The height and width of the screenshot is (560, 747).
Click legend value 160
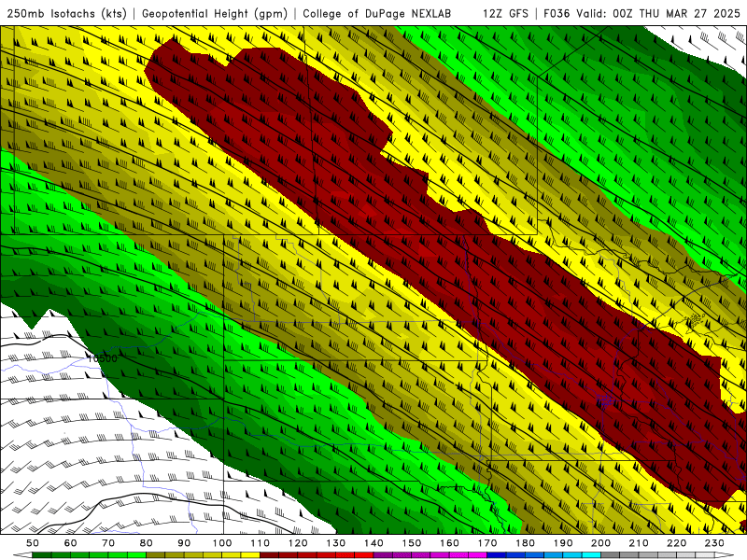point(449,543)
